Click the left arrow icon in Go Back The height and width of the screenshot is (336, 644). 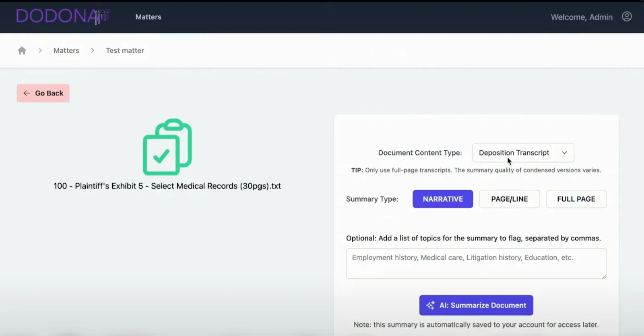(27, 93)
